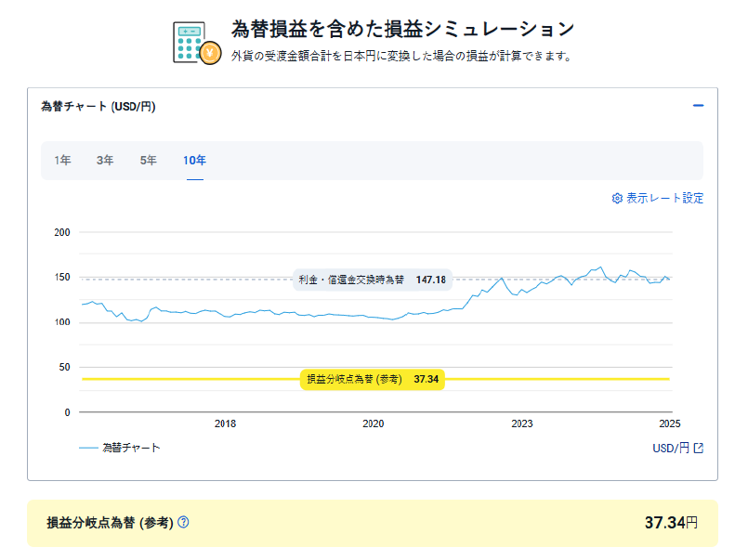Click yellow 損益分岐点為替 37.34 chart label
This screenshot has width=748, height=560.
click(373, 379)
